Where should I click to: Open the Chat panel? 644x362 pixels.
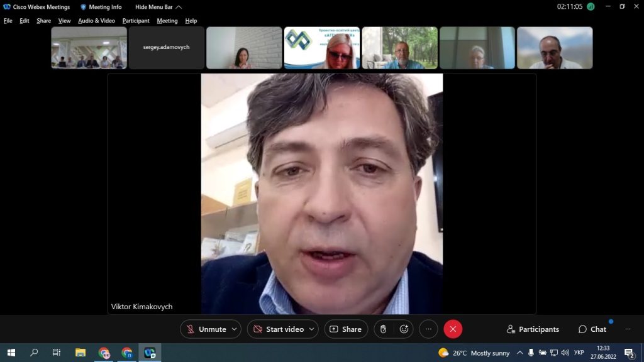[x=592, y=329]
